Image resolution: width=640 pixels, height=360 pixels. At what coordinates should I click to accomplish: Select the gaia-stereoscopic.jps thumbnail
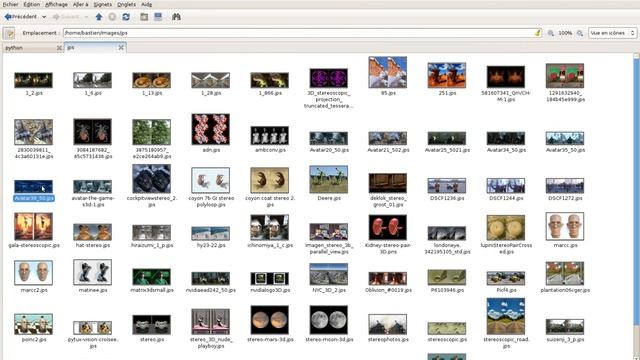tap(33, 227)
